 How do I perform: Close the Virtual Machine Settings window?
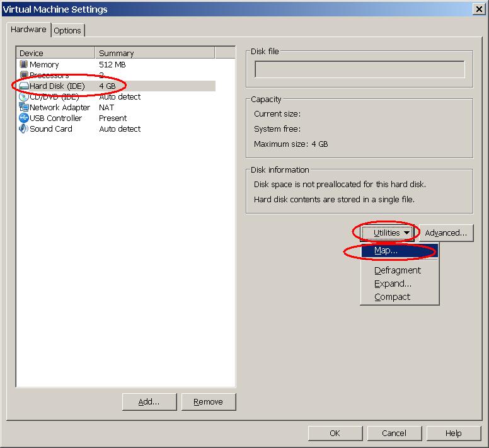480,9
